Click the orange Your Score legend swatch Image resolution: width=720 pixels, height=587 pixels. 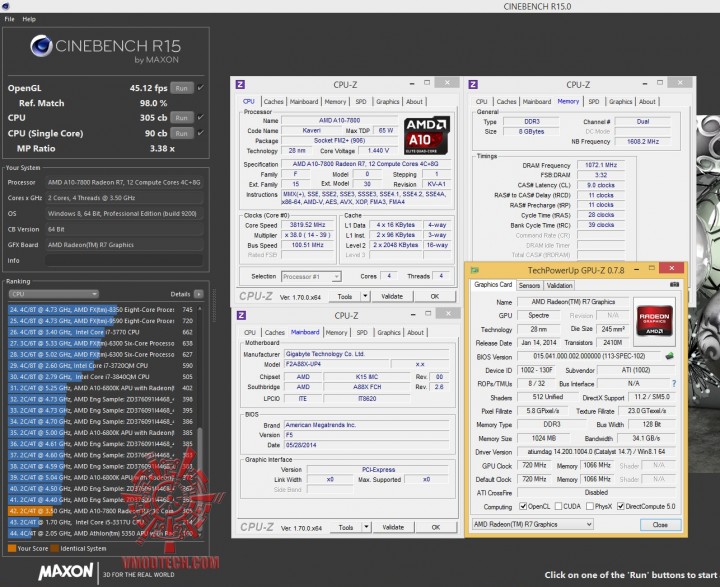pos(12,548)
